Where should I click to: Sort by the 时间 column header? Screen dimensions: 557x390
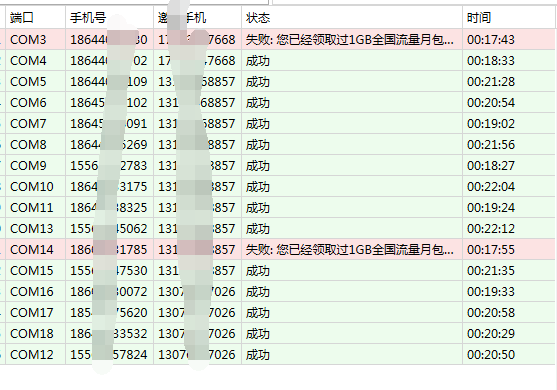(509, 17)
